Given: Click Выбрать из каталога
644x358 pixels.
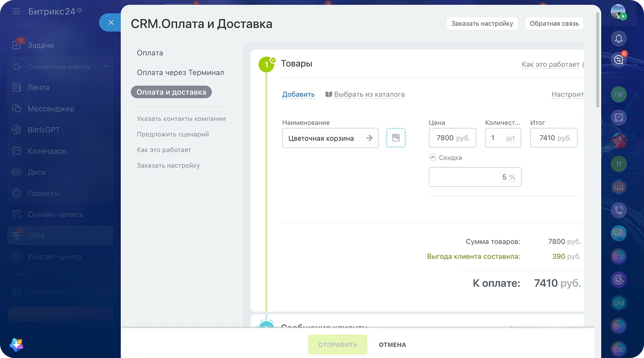Looking at the screenshot, I should (365, 94).
